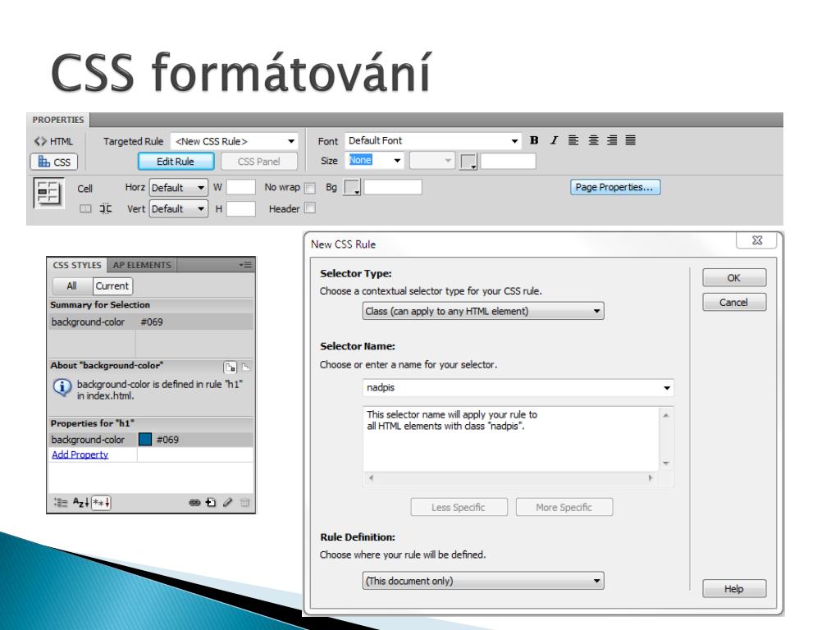The width and height of the screenshot is (840, 630).
Task: Select the CSS Styles tab
Action: [x=77, y=265]
